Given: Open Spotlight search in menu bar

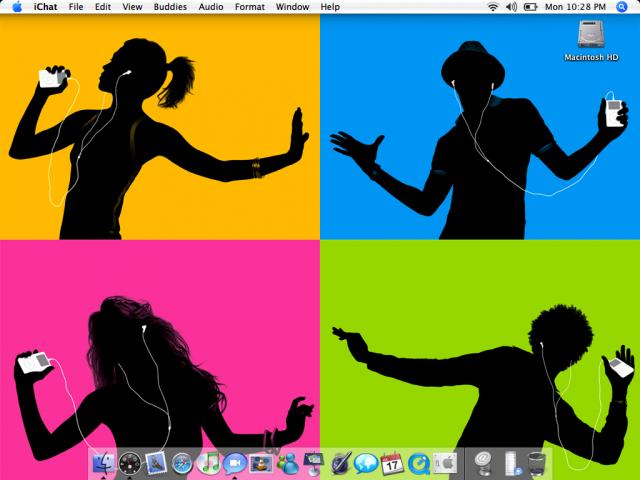Looking at the screenshot, I should 622,7.
